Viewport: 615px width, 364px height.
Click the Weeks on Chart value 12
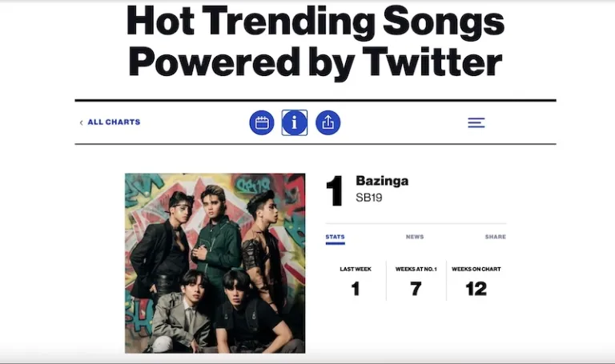(476, 289)
